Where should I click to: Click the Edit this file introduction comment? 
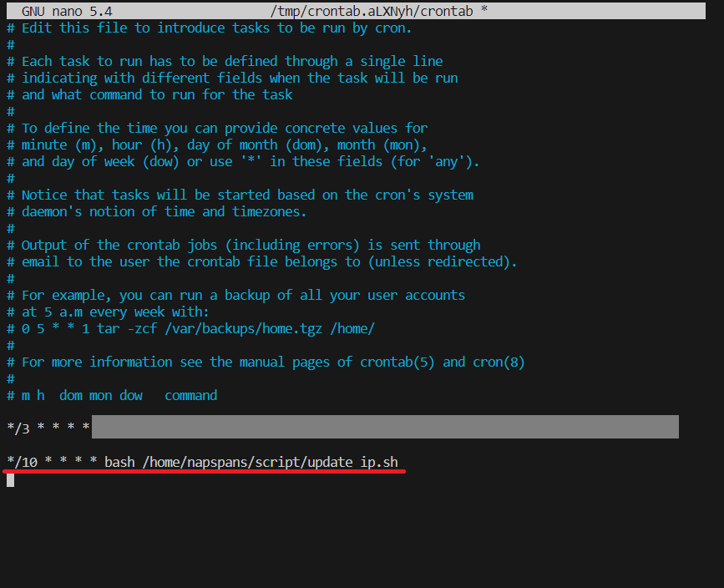209,28
